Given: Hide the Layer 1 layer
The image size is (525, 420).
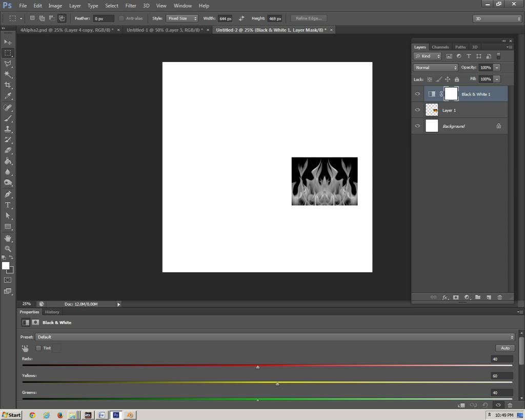Looking at the screenshot, I should pos(417,110).
